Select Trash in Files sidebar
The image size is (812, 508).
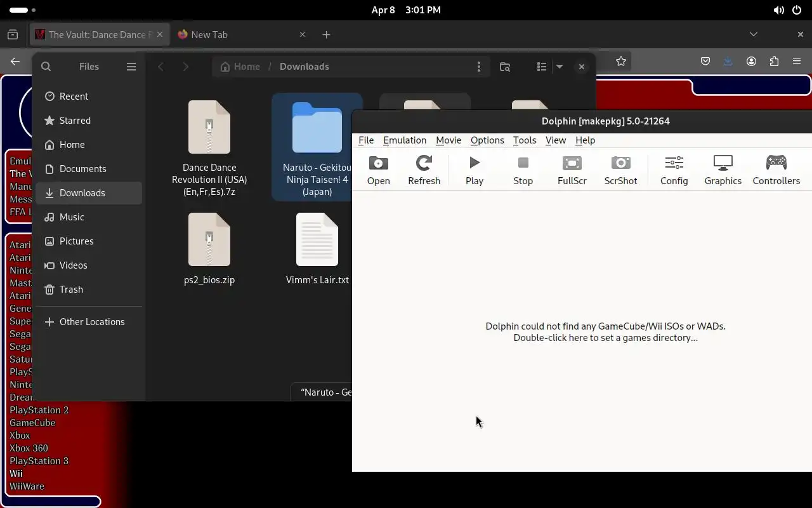tap(89, 290)
